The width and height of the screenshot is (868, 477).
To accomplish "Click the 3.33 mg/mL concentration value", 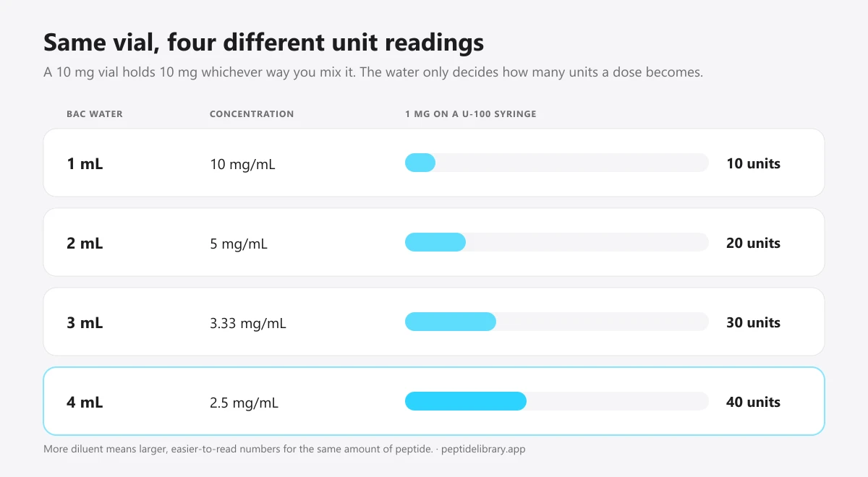I will (248, 323).
